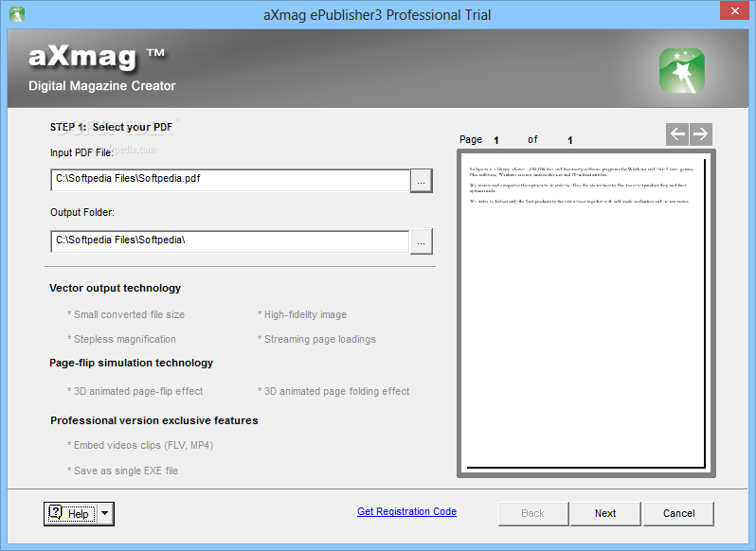The image size is (756, 551).
Task: Click 'Vector output technology' heading
Action: [x=116, y=288]
